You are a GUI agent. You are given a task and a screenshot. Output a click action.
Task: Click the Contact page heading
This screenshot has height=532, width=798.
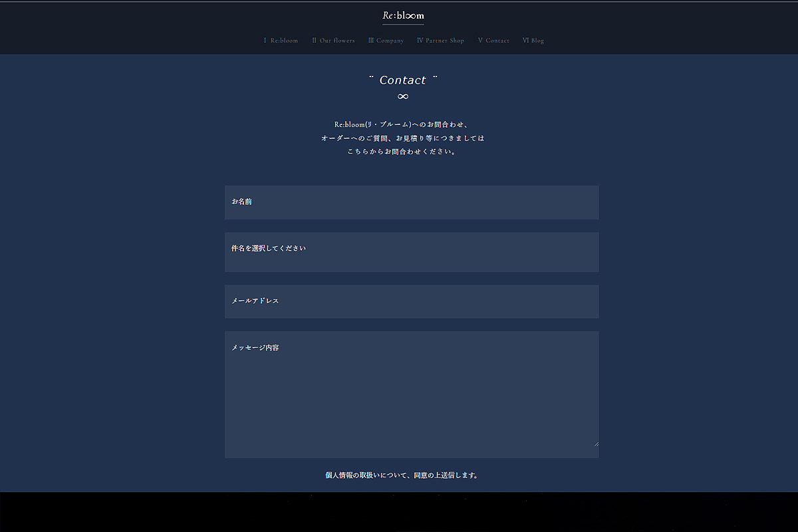[x=403, y=80]
